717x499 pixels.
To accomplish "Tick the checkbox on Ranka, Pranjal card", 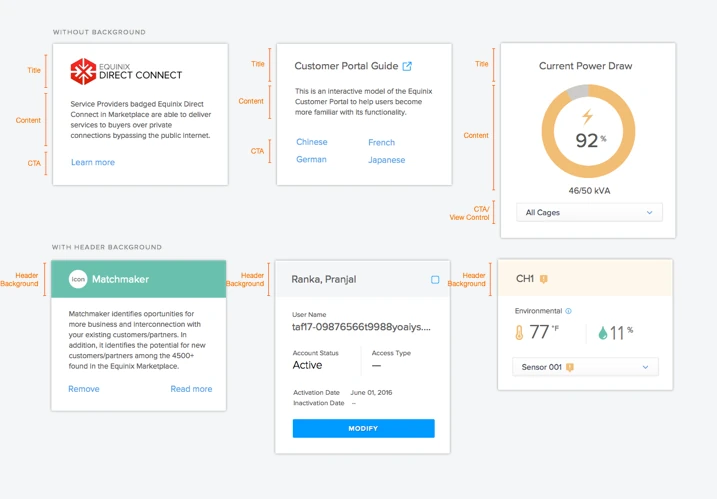I will pyautogui.click(x=435, y=279).
